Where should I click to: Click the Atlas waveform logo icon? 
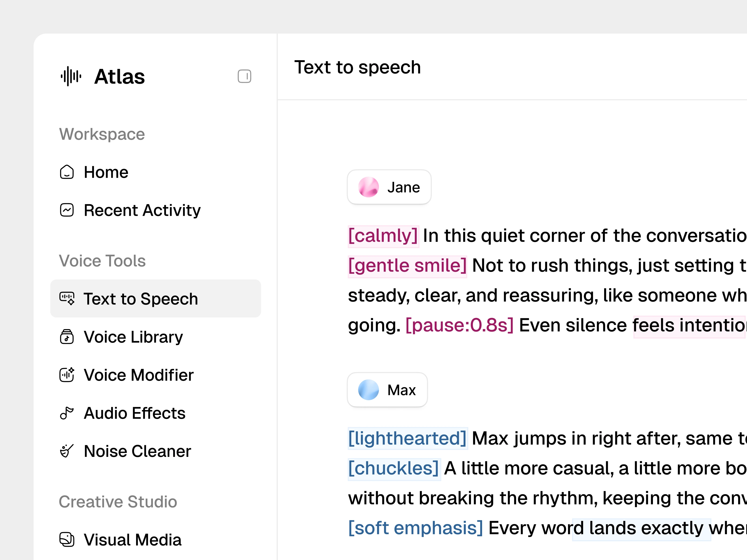point(71,76)
